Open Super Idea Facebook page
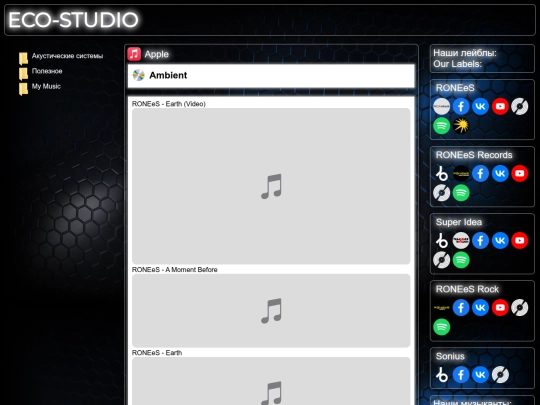This screenshot has height=405, width=540. pyautogui.click(x=480, y=240)
